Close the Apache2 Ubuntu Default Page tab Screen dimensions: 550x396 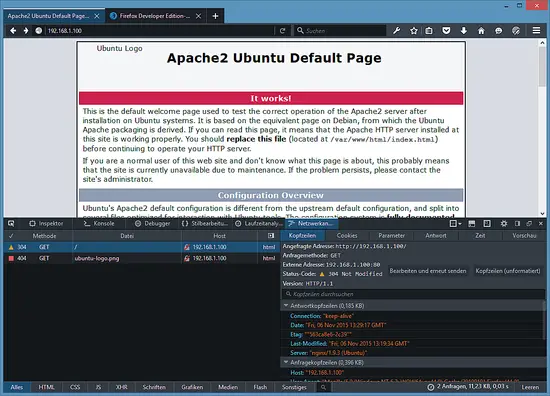point(97,16)
